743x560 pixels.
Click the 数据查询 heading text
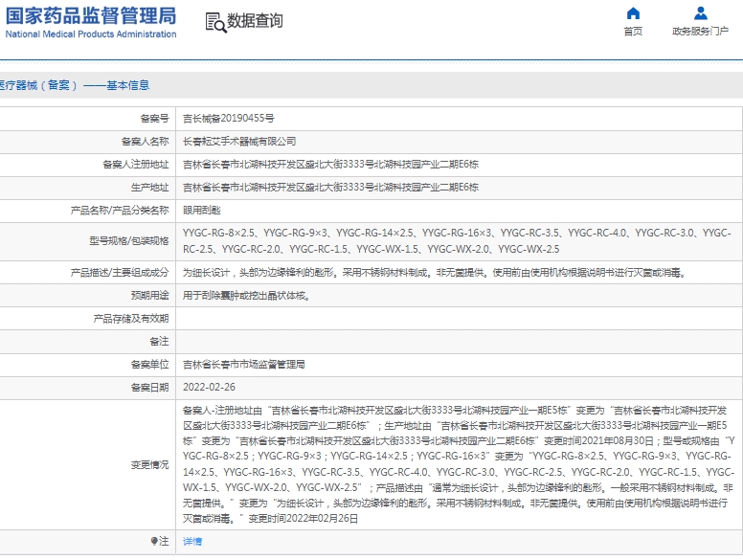coord(255,21)
